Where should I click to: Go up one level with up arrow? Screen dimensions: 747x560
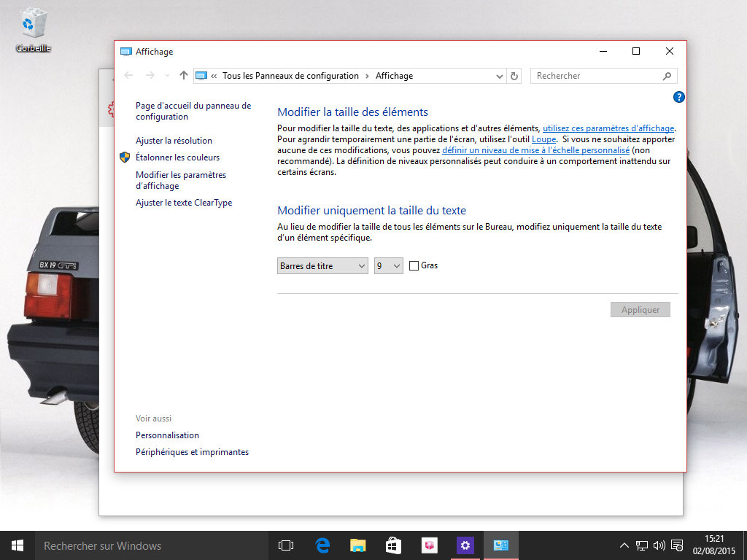[183, 76]
